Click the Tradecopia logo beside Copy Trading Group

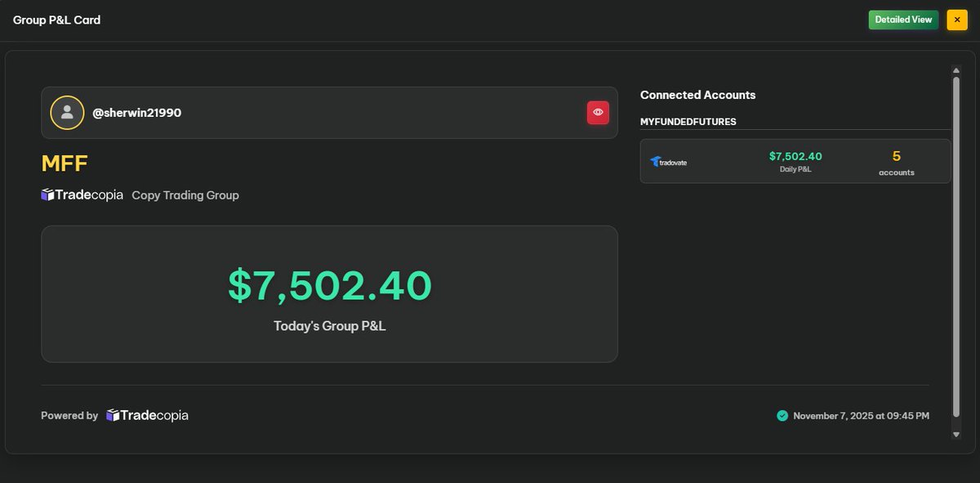pyautogui.click(x=82, y=195)
